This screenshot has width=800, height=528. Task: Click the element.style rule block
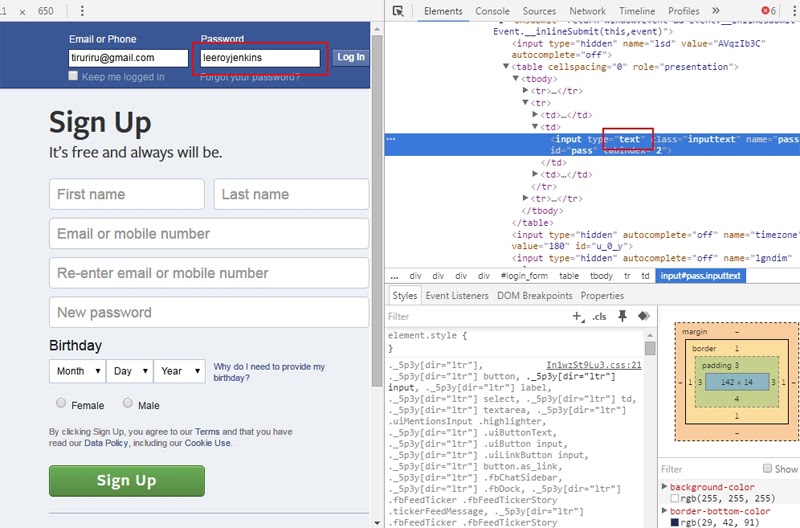tap(515, 342)
